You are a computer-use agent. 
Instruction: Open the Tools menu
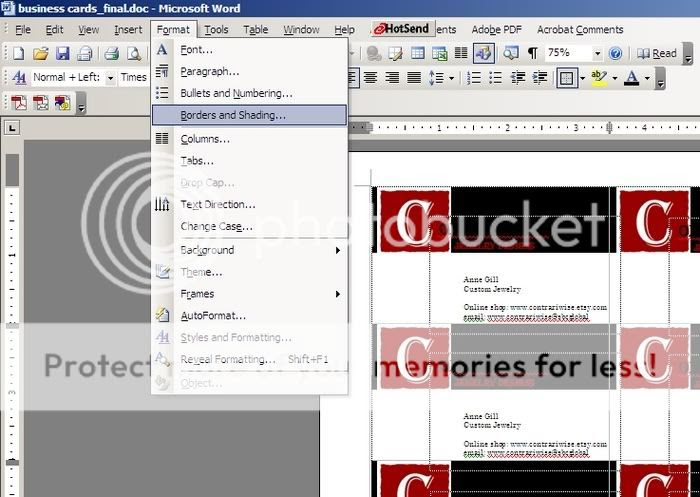(217, 29)
